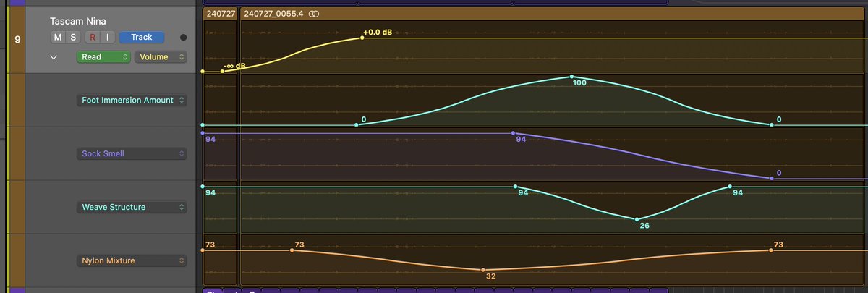Select the last Foot Immersion point valued 0
The height and width of the screenshot is (293, 868).
coord(772,124)
